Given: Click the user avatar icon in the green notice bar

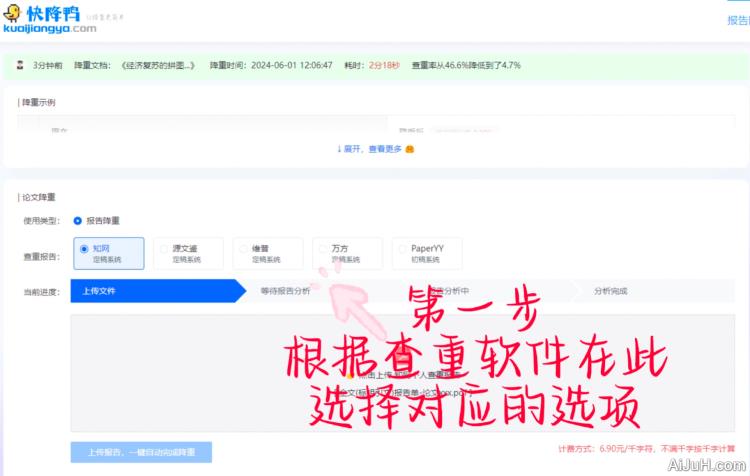Looking at the screenshot, I should [x=20, y=65].
